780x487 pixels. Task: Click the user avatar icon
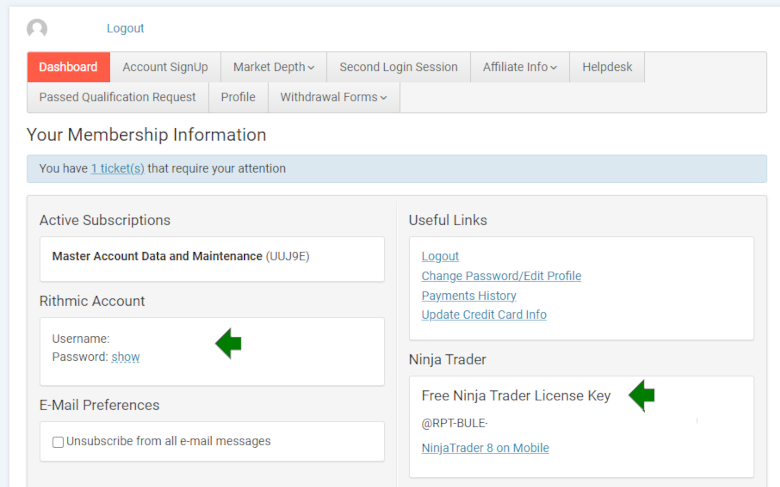[37, 29]
